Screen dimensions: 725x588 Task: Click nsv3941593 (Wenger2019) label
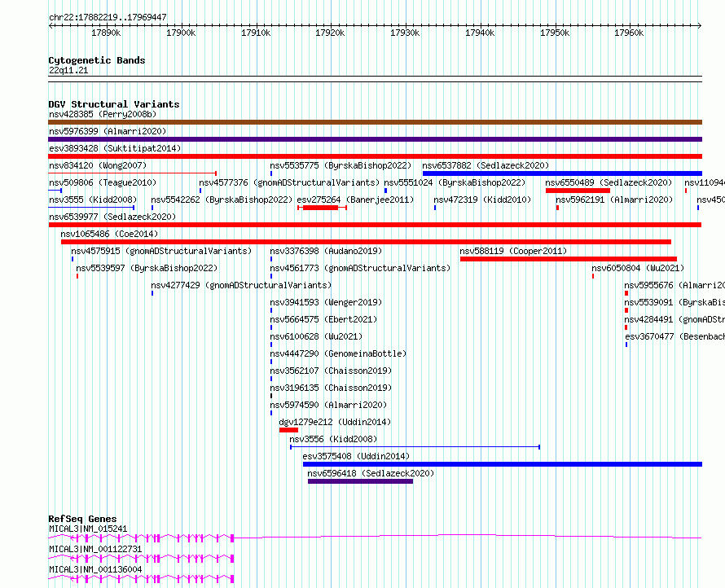[x=326, y=302]
